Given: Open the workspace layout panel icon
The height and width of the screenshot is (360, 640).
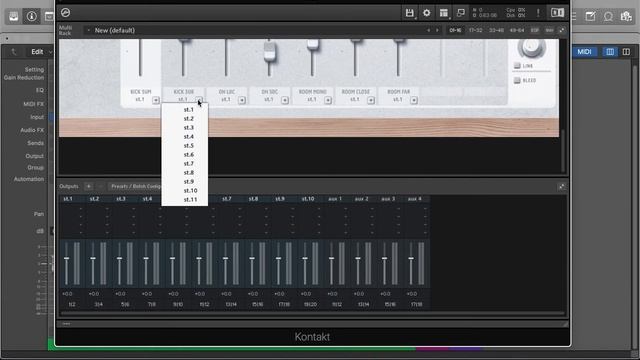Looking at the screenshot, I should pos(444,13).
